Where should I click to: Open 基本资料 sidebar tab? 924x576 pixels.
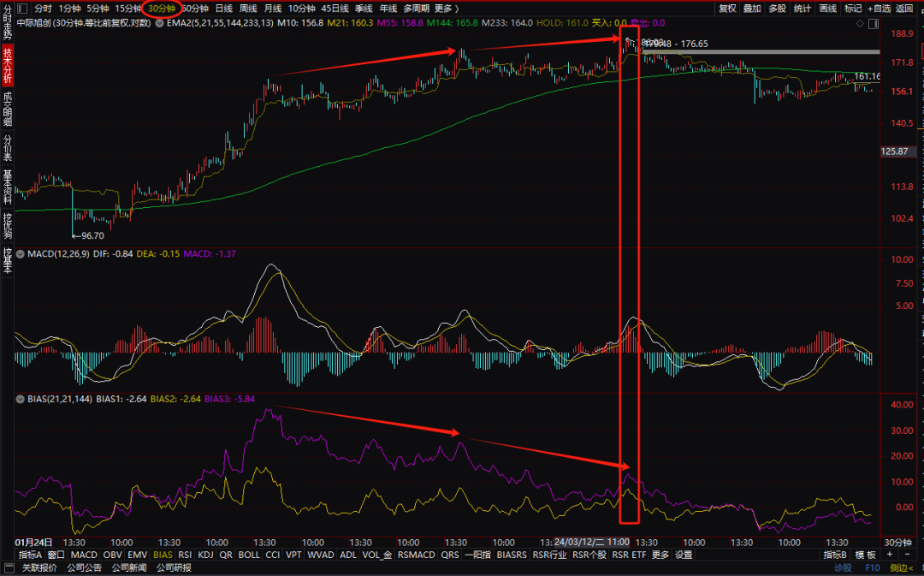pyautogui.click(x=7, y=187)
